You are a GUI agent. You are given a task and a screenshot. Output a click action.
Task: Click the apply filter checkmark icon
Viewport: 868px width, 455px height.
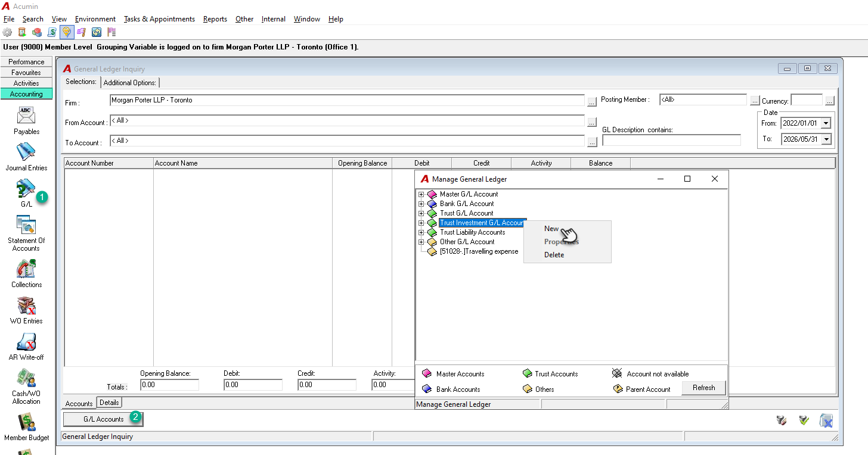tap(804, 420)
